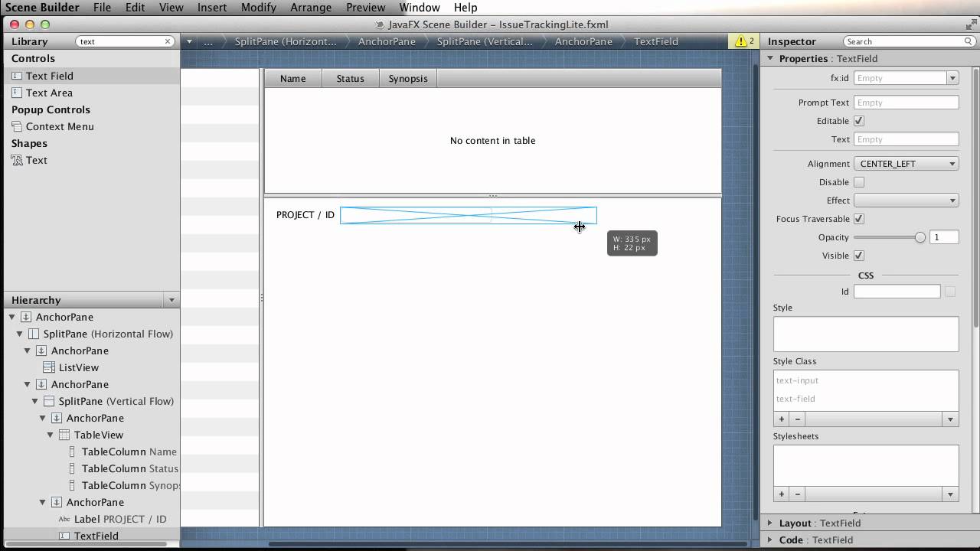The height and width of the screenshot is (551, 980).
Task: Collapse the AnchorPane containing ListView
Action: [x=28, y=350]
